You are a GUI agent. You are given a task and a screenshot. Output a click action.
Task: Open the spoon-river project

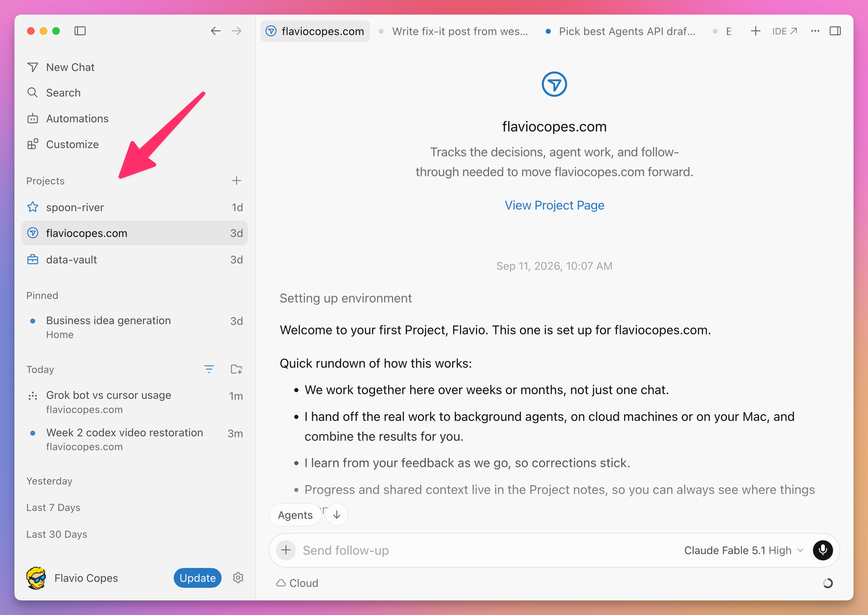(x=135, y=207)
